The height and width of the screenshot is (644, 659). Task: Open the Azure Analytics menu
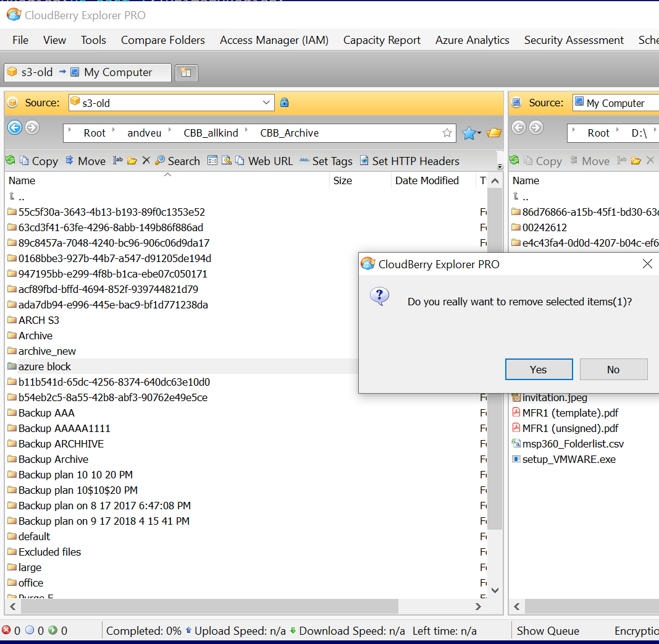point(472,40)
